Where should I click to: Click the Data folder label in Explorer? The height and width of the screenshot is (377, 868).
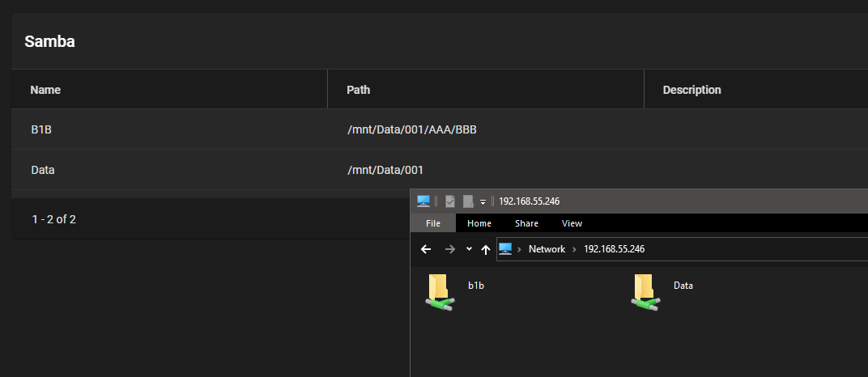tap(683, 286)
